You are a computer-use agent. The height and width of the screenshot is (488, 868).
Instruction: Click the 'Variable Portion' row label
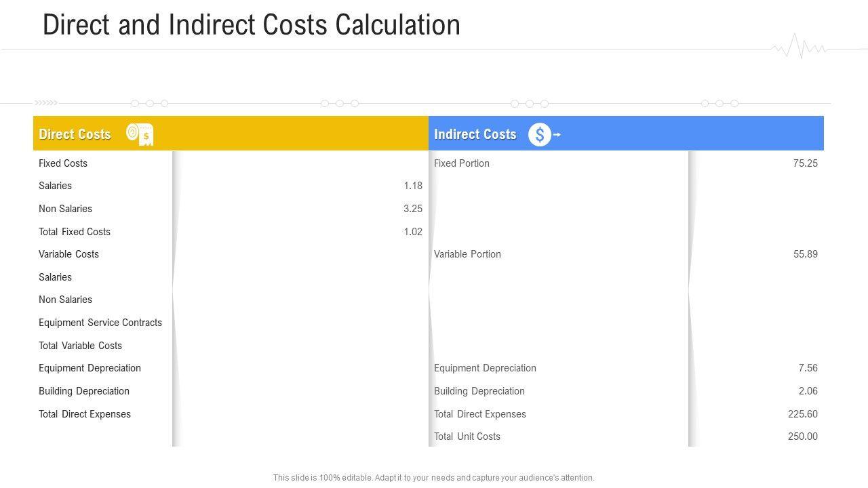pyautogui.click(x=467, y=254)
